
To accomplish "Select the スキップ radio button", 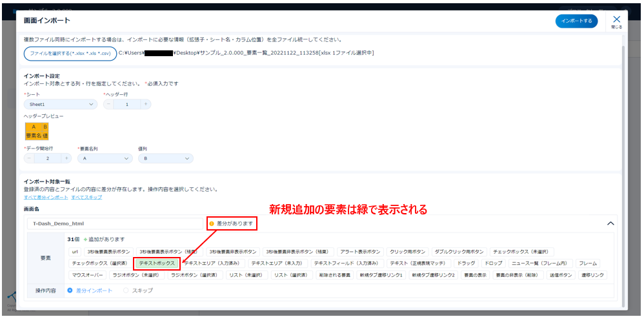I will (x=126, y=291).
